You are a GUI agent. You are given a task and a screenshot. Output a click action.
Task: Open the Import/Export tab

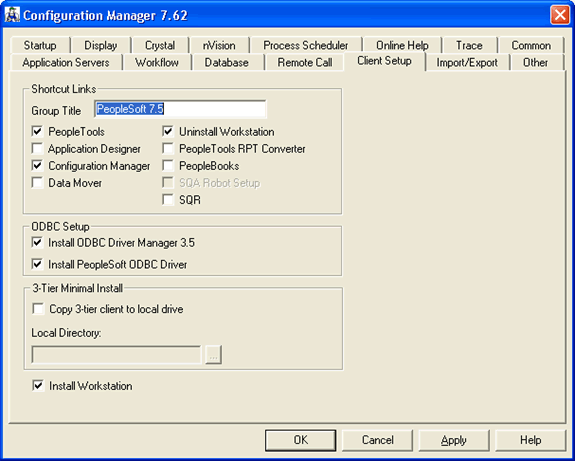click(x=467, y=62)
